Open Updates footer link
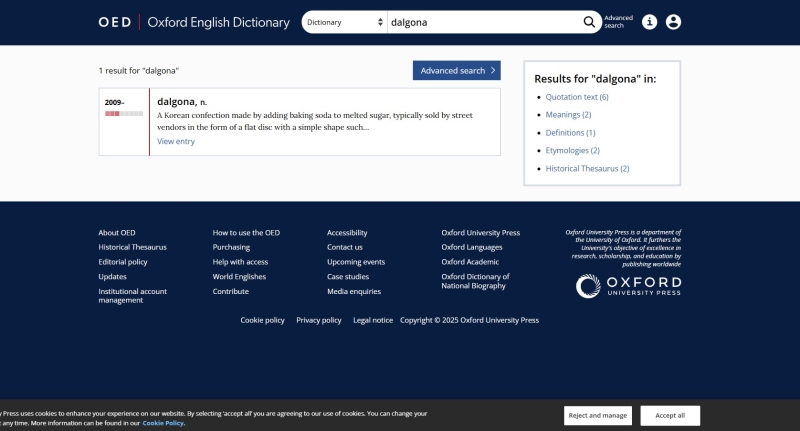 [x=112, y=276]
